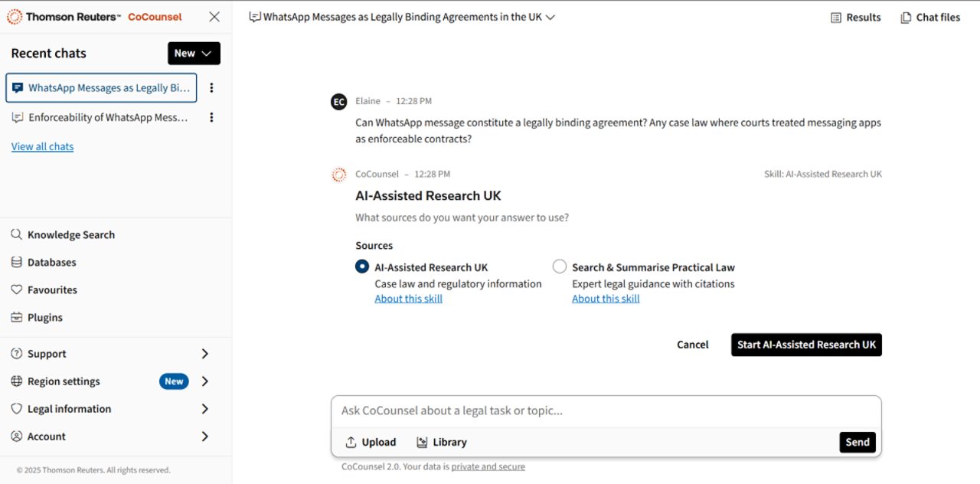Expand the New chat dropdown
Screen dimensions: 980x484
pyautogui.click(x=193, y=53)
